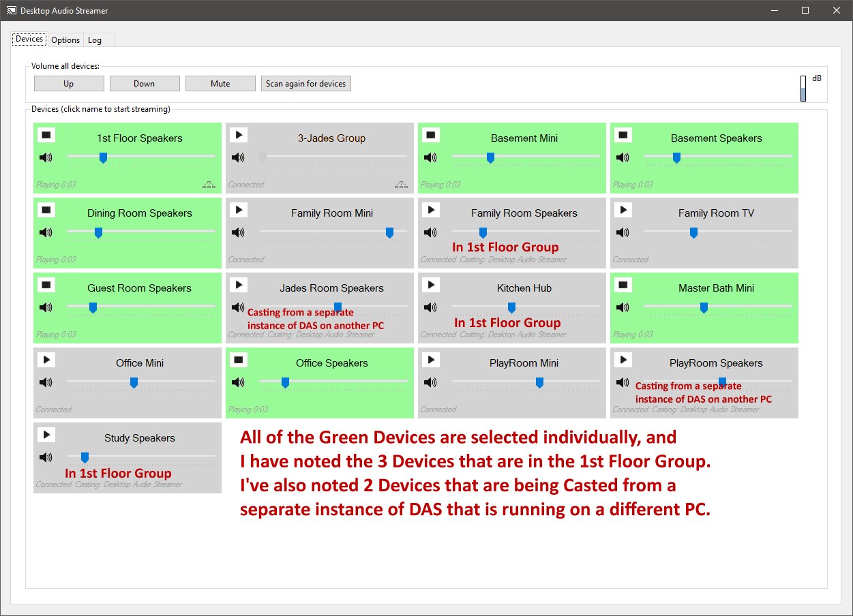
Task: Mute Jades Room Speakers speaker icon
Action: click(x=238, y=307)
